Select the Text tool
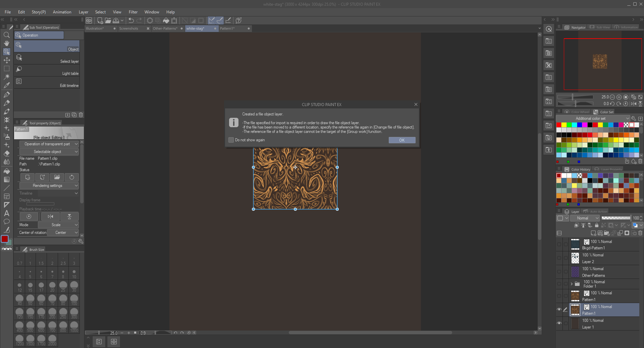644x348 pixels. point(6,213)
